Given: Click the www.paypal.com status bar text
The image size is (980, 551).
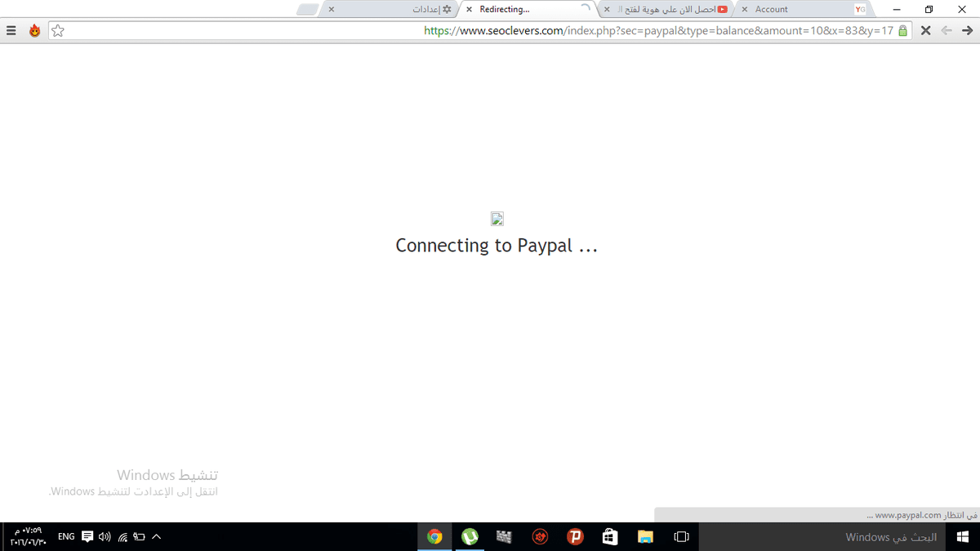Looking at the screenshot, I should tap(923, 515).
